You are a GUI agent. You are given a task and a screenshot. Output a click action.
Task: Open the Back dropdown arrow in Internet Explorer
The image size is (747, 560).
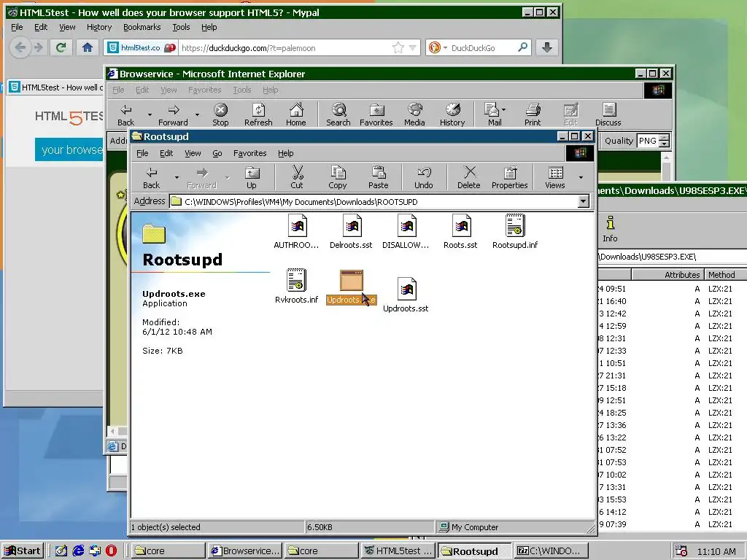150,114
